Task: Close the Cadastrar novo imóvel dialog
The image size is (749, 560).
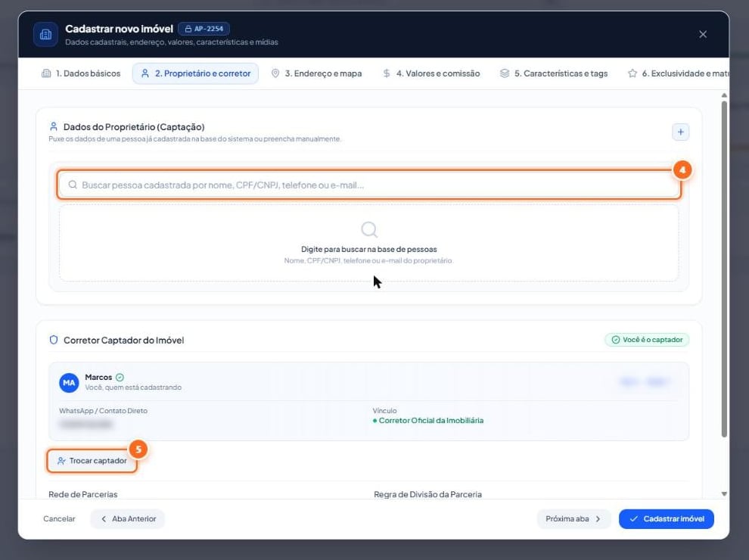Action: pyautogui.click(x=703, y=34)
